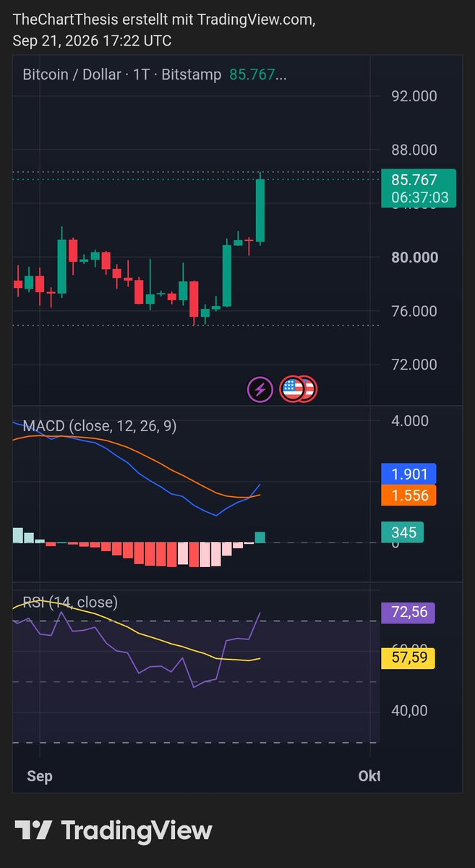Viewport: 475px width, 868px height.
Task: Click the 76.000 price axis label
Action: coord(414,311)
